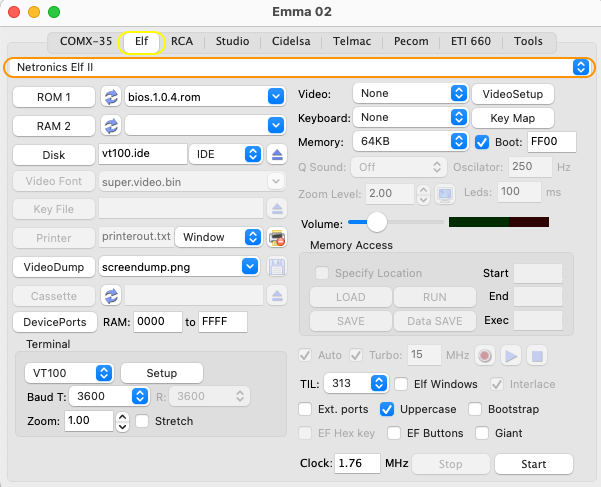Click the Volume slider knob
This screenshot has height=487, width=601.
click(x=376, y=222)
